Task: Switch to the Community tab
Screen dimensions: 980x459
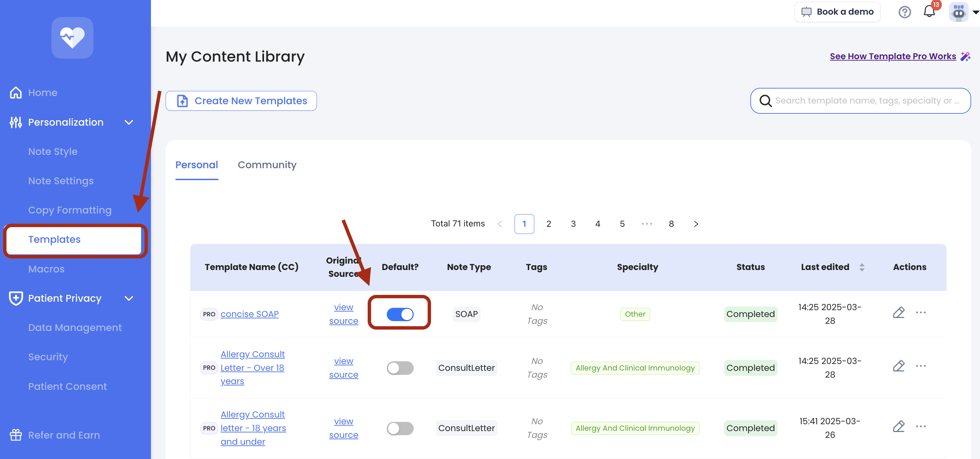Action: click(x=267, y=165)
